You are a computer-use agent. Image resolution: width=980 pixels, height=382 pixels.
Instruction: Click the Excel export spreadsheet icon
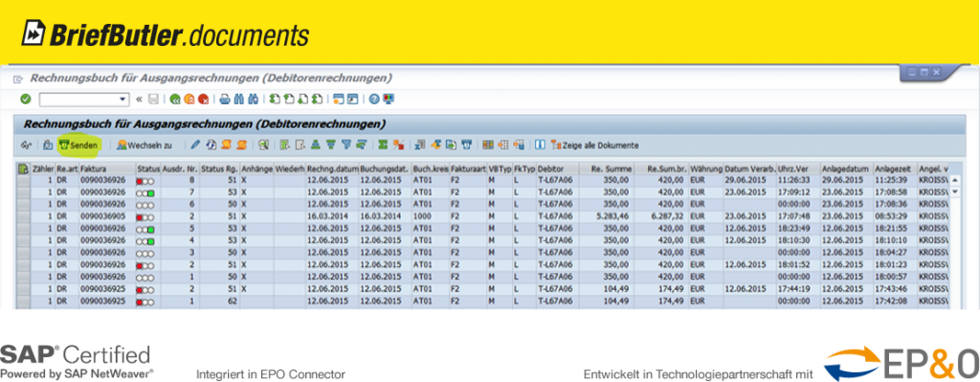coord(419,146)
